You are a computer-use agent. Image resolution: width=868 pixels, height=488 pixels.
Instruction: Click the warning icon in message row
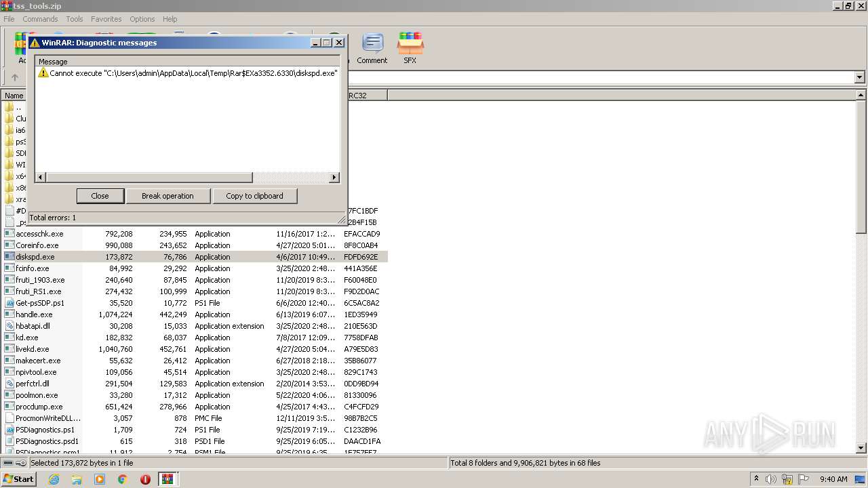(x=43, y=73)
